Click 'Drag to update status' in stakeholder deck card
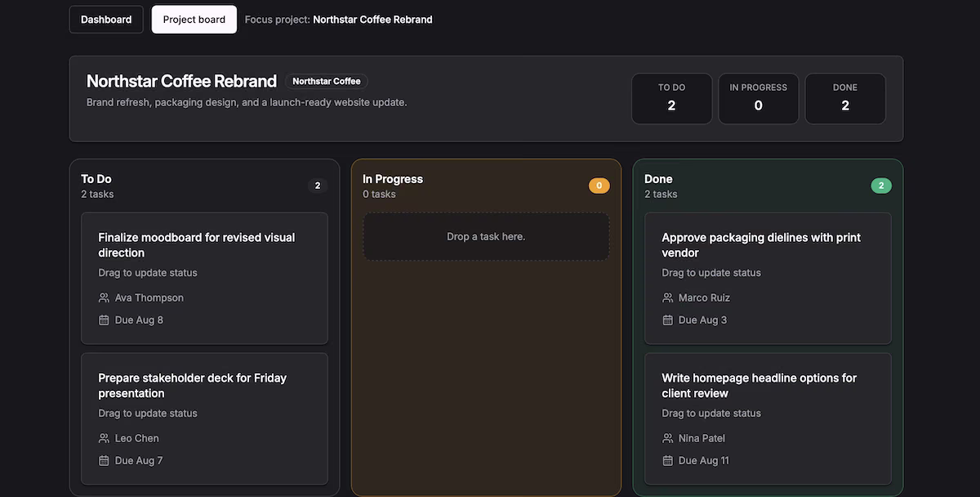Screen dimensions: 980x497 coord(148,413)
